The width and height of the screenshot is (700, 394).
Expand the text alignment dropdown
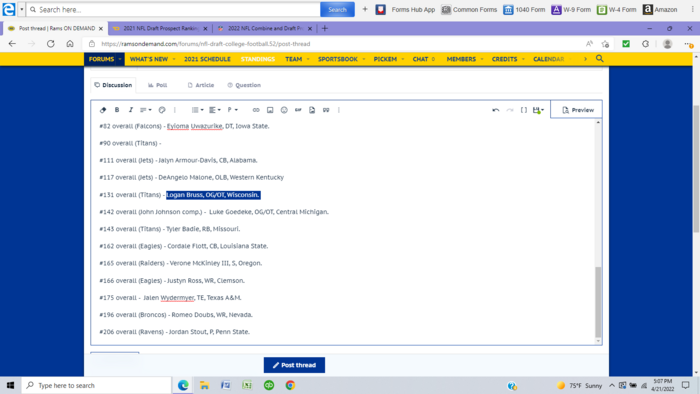point(215,110)
